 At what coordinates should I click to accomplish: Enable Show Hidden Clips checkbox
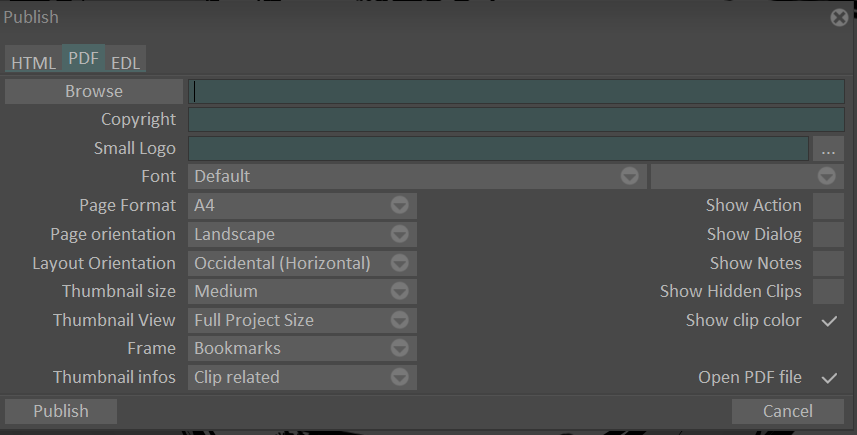tap(829, 291)
